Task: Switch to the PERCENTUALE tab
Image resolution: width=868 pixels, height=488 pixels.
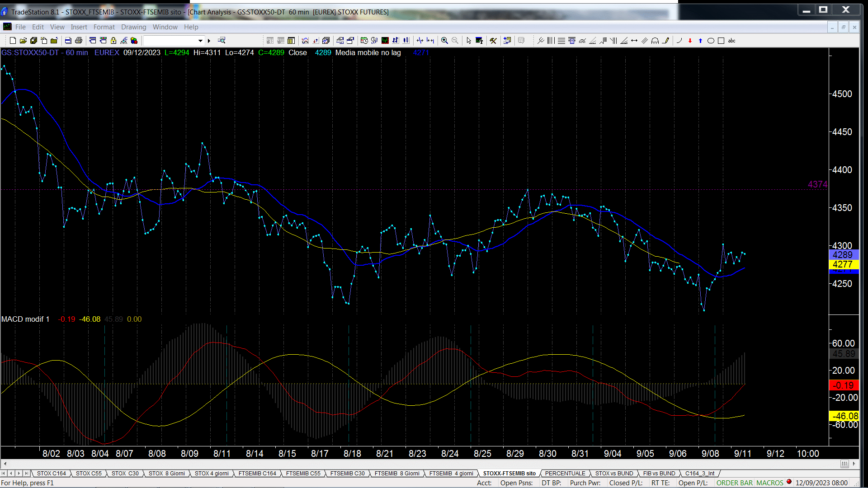Action: pyautogui.click(x=565, y=474)
